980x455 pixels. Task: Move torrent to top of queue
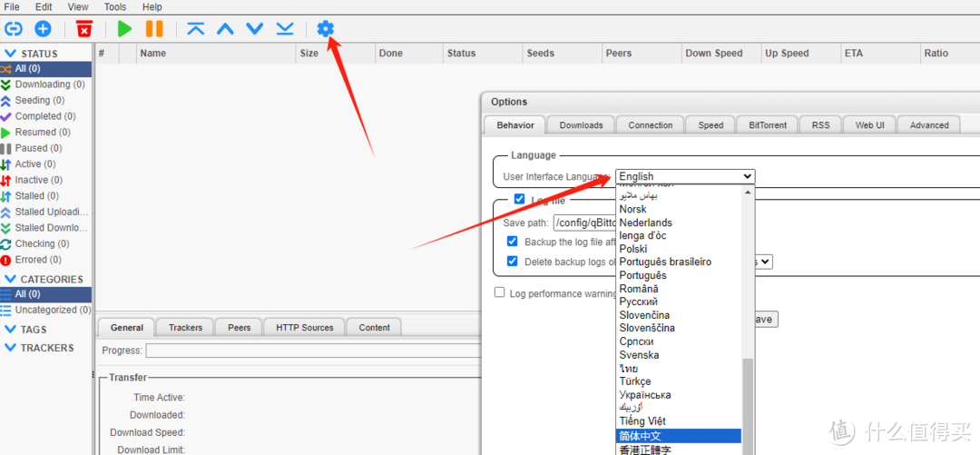[x=196, y=29]
